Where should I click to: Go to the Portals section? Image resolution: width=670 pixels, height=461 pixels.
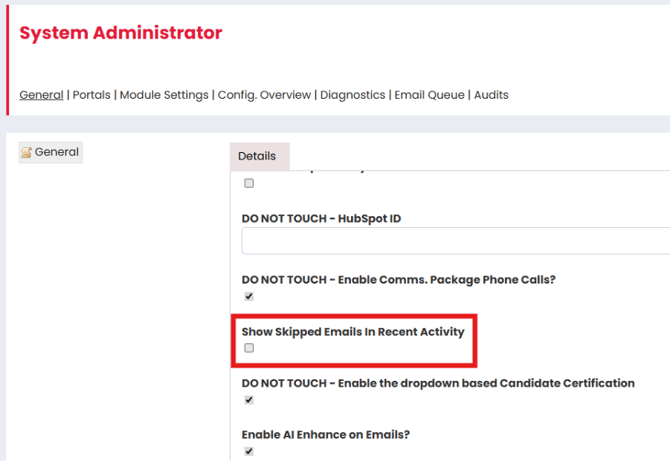(91, 95)
